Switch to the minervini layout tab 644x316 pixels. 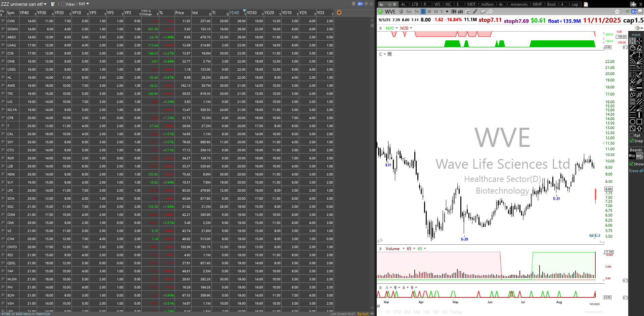pyautogui.click(x=519, y=4)
